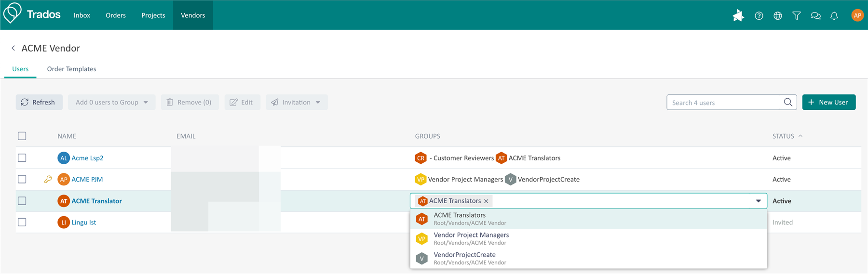Switch to the Users tab

tap(20, 69)
